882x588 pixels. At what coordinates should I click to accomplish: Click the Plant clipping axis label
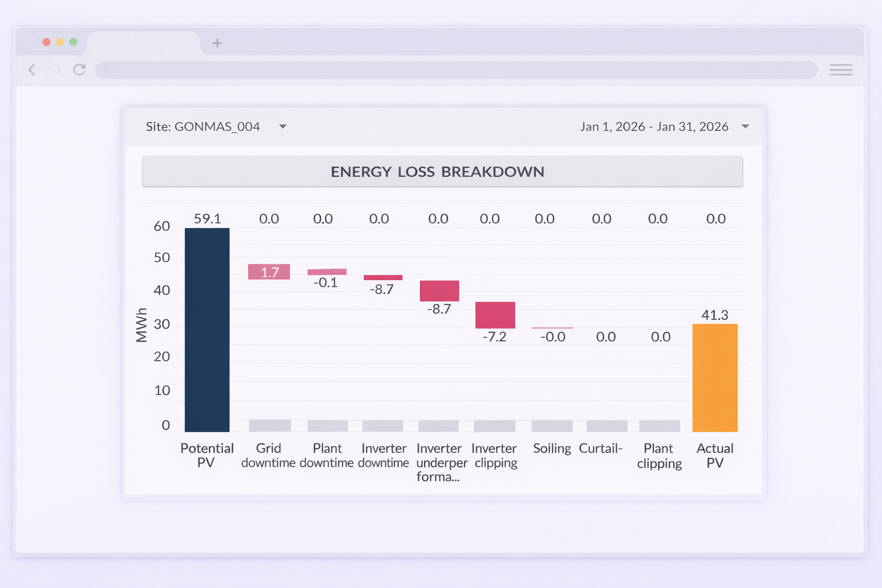[659, 456]
